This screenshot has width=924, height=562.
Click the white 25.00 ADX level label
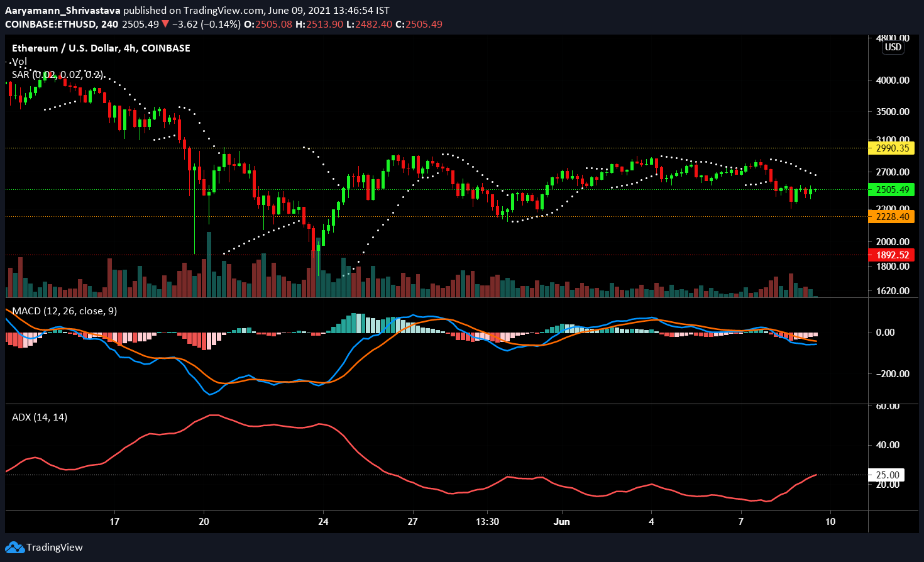888,475
